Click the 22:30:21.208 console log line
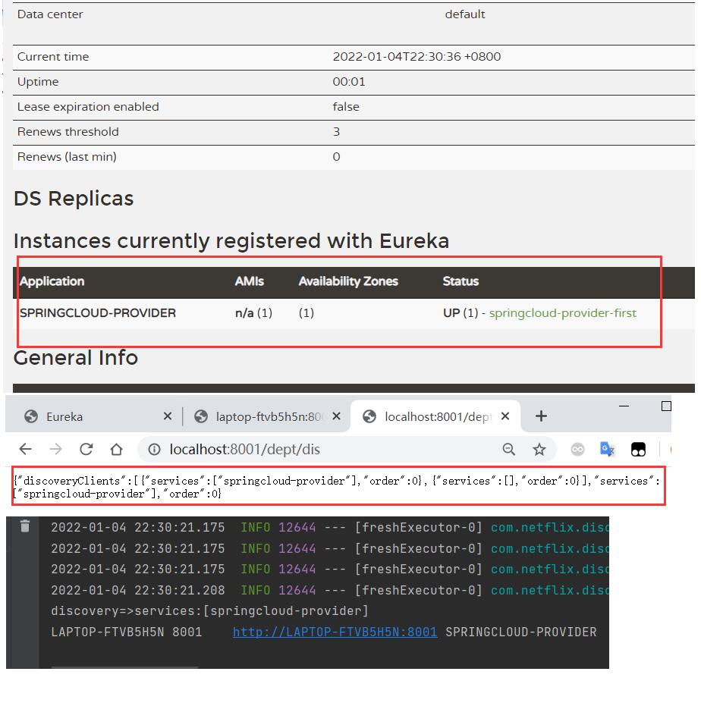This screenshot has width=701, height=728. (x=329, y=590)
